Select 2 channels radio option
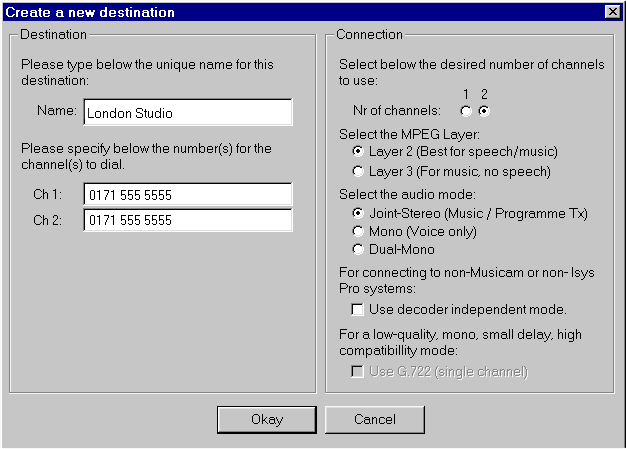Viewport: 626px width, 449px height. (484, 111)
